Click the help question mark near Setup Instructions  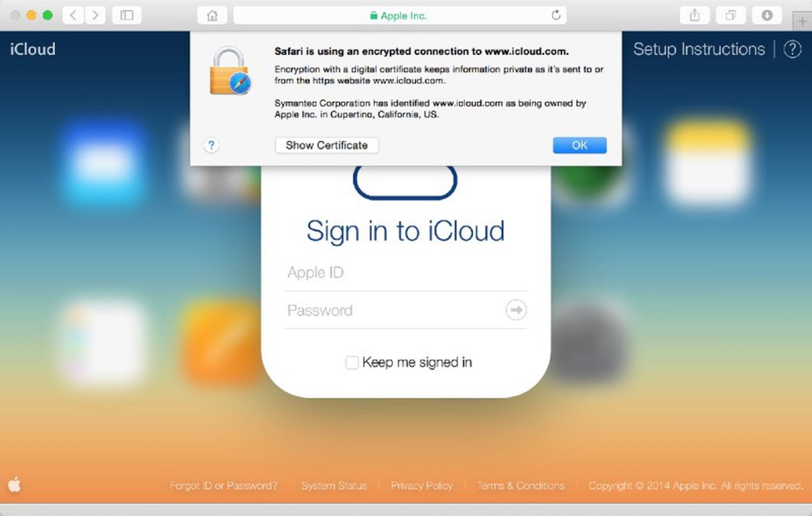792,49
